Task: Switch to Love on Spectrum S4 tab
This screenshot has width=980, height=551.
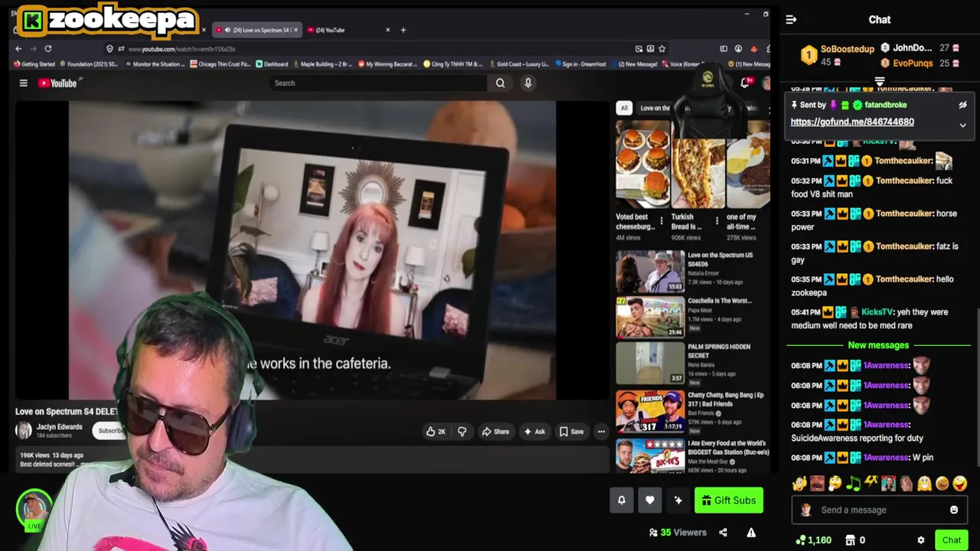Action: pyautogui.click(x=256, y=30)
